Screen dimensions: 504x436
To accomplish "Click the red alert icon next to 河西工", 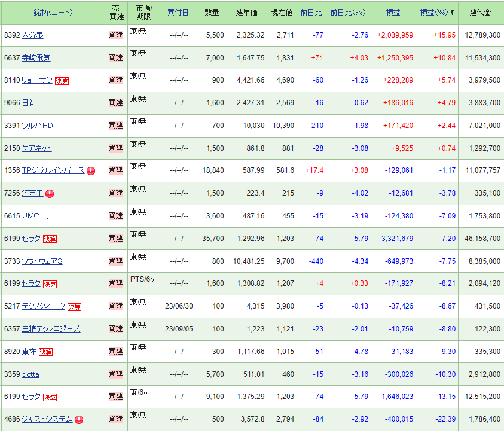I will click(x=50, y=194).
